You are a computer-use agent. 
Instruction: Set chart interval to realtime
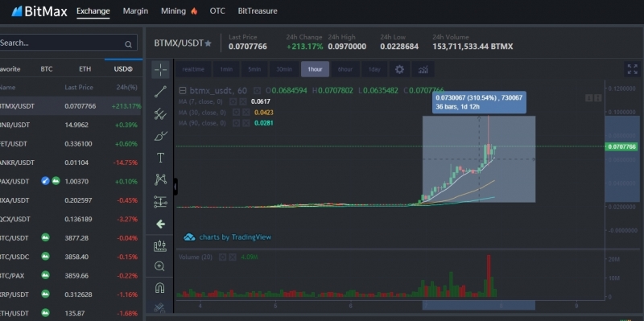pyautogui.click(x=193, y=69)
